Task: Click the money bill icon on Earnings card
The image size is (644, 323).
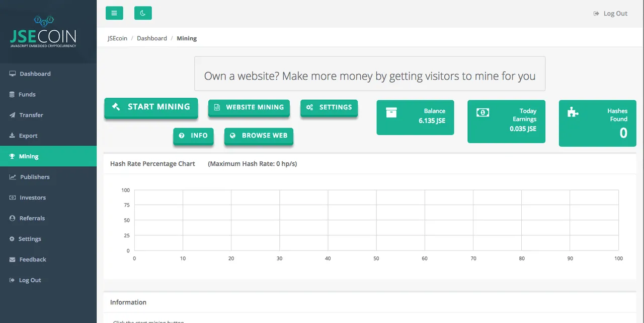Action: (482, 112)
